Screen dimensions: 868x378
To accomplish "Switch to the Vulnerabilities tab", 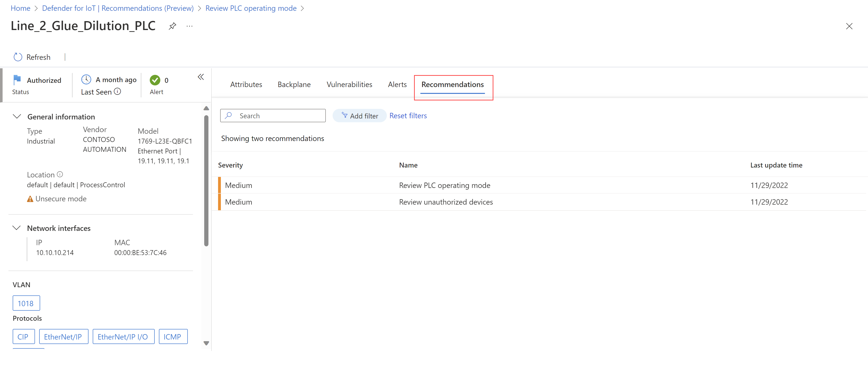I will [x=349, y=84].
